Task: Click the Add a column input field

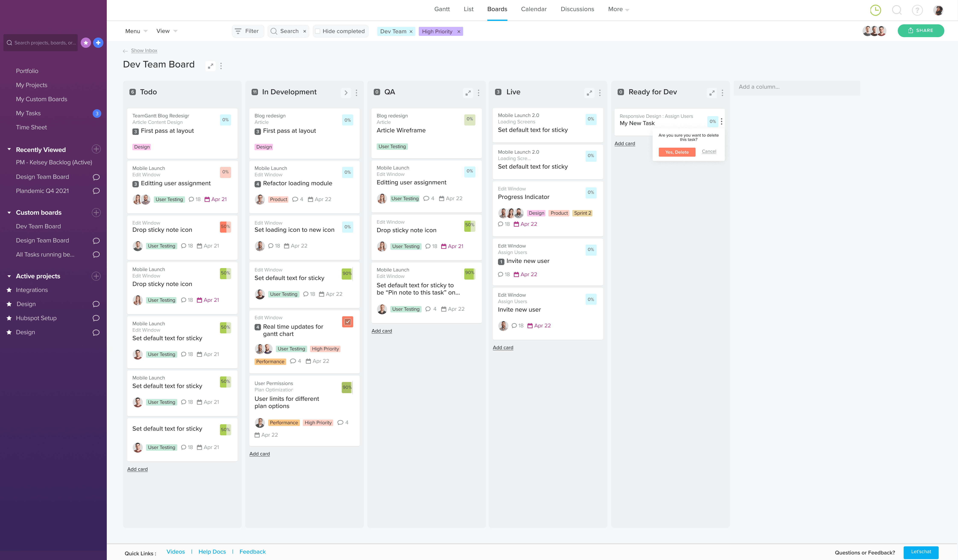Action: point(796,87)
